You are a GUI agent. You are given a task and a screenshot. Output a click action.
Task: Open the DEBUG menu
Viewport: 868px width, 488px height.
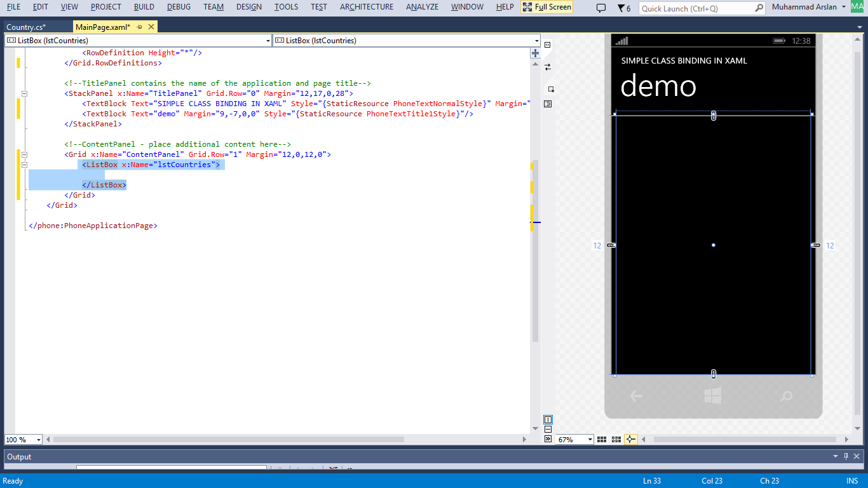coord(179,7)
